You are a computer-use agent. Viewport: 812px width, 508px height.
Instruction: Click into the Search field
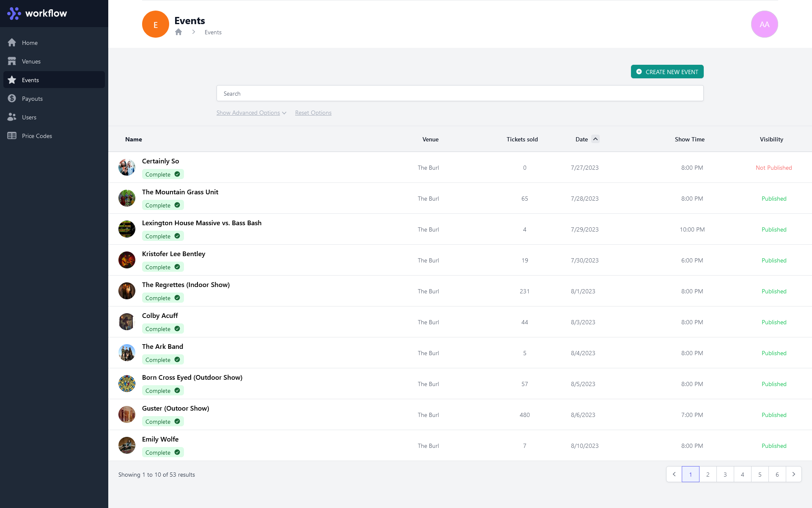(x=460, y=94)
